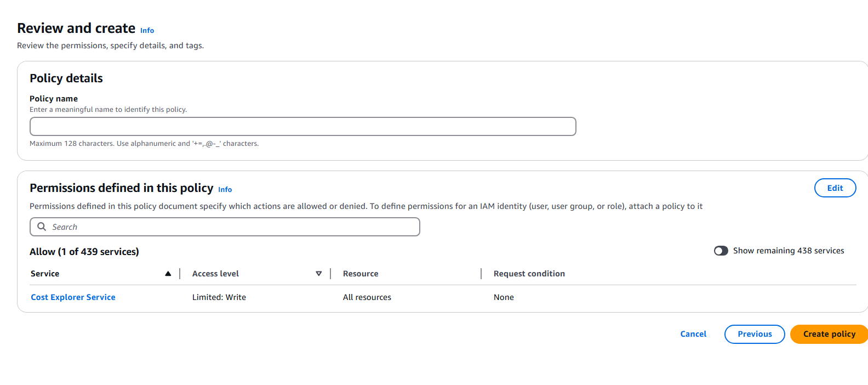Open Info link beside Review and create heading
Screen dimensions: 868x385
[147, 31]
